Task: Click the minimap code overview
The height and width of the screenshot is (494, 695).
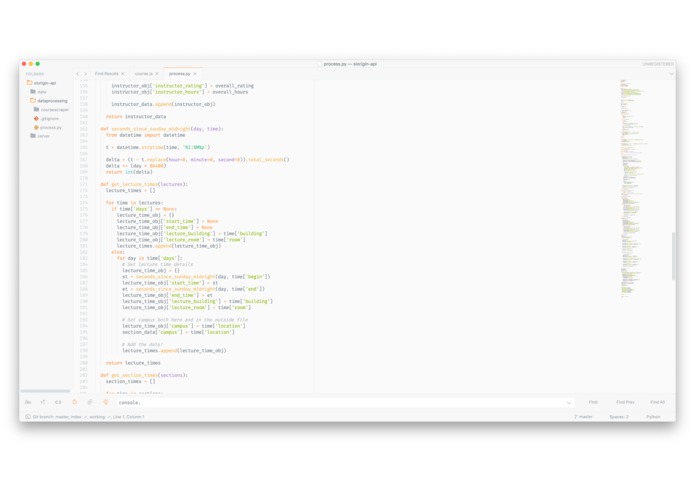Action: [x=634, y=188]
